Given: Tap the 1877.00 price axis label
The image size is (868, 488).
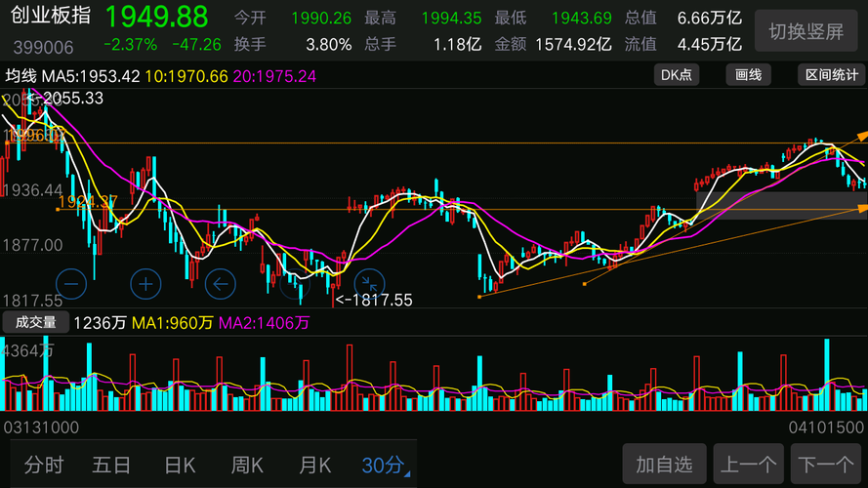Looking at the screenshot, I should pyautogui.click(x=32, y=245).
